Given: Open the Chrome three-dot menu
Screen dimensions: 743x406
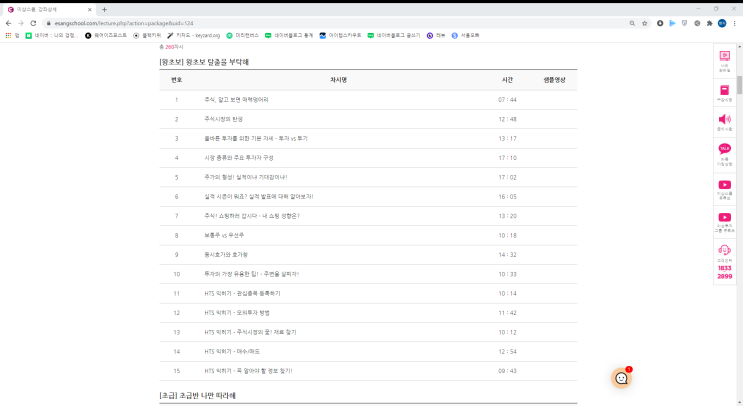Looking at the screenshot, I should (x=734, y=23).
